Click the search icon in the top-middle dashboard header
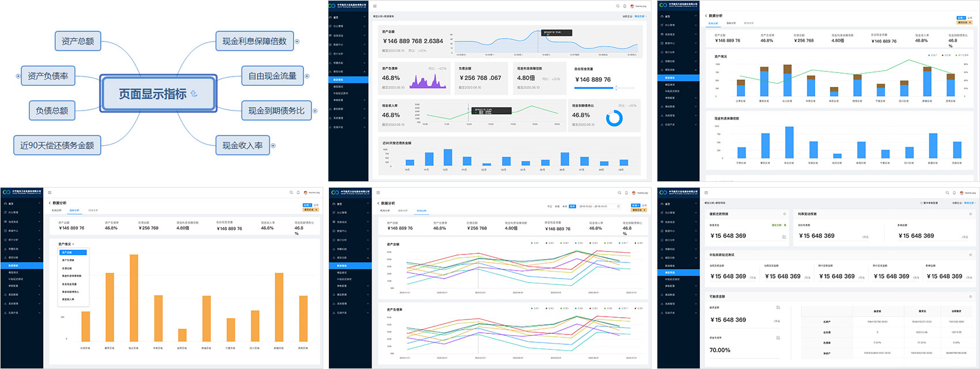This screenshot has width=980, height=369. (618, 6)
